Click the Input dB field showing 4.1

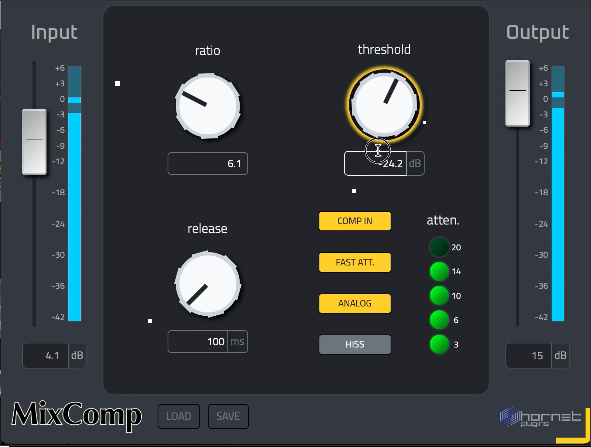tap(46, 355)
